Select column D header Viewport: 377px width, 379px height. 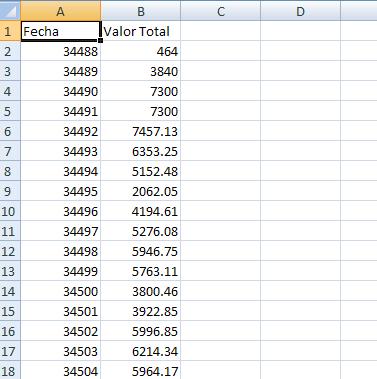[x=301, y=11]
